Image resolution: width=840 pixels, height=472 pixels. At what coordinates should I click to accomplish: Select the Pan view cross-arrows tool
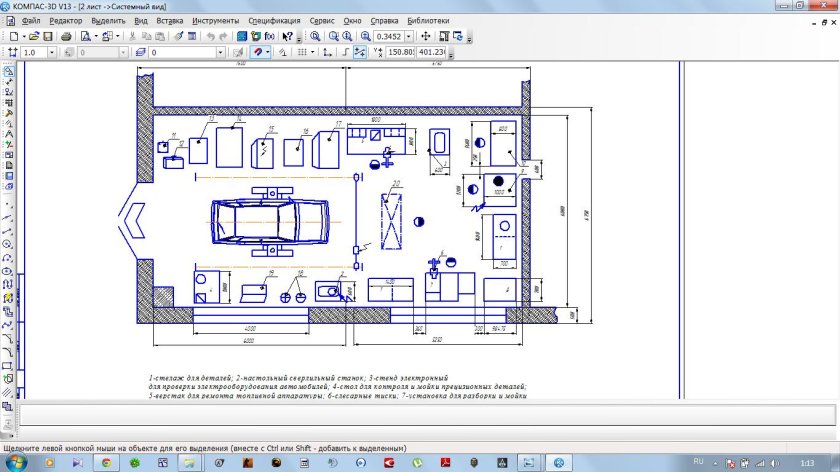click(x=425, y=36)
